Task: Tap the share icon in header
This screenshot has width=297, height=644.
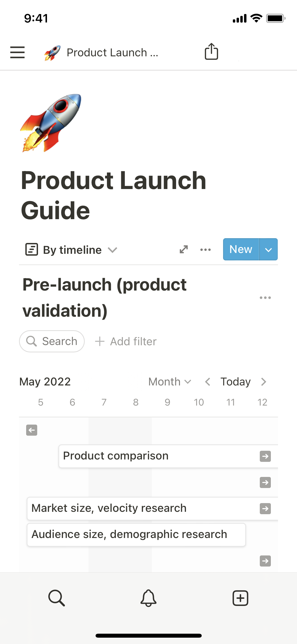Action: (x=211, y=52)
